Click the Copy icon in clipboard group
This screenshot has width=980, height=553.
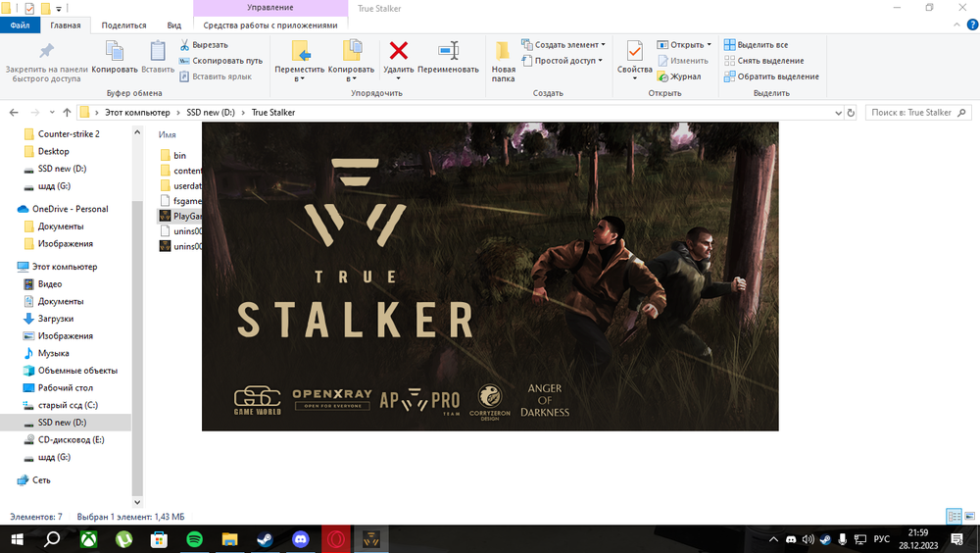coord(115,52)
